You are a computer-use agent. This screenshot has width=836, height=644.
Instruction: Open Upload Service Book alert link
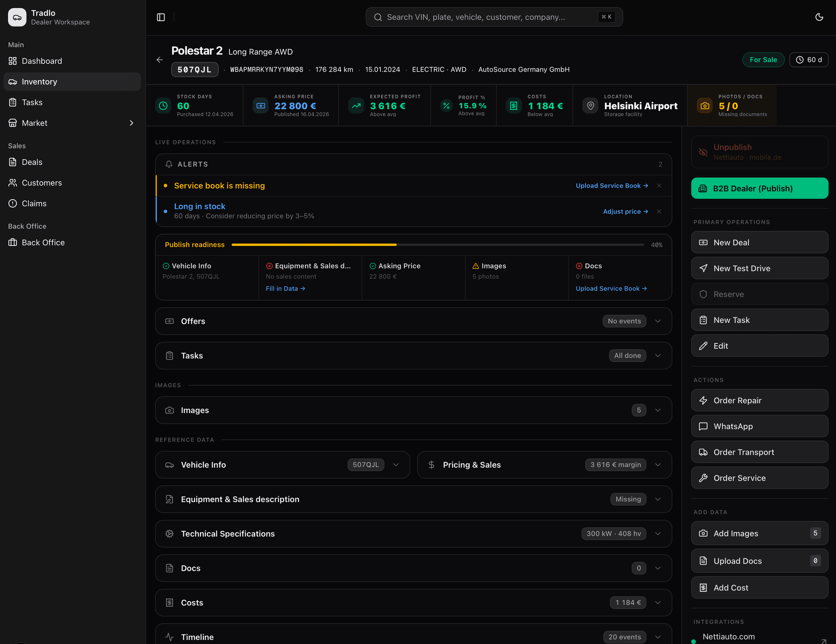tap(611, 186)
